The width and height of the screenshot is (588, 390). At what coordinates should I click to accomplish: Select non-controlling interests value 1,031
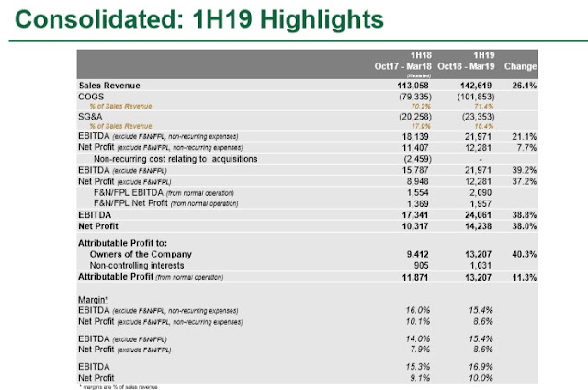(x=481, y=266)
